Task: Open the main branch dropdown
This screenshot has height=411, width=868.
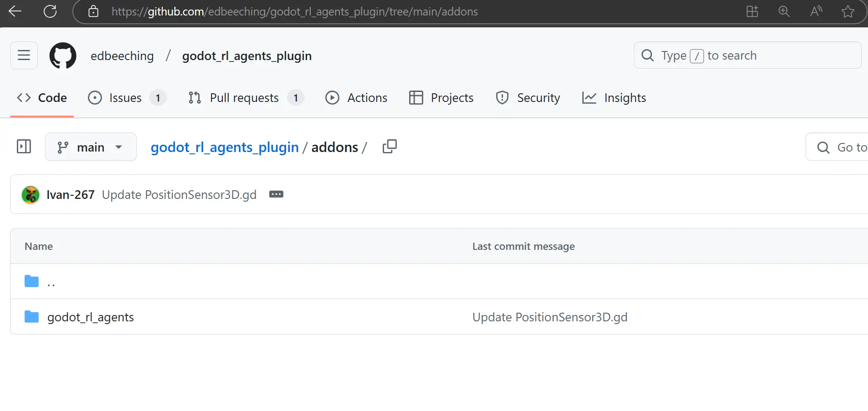Action: tap(91, 147)
